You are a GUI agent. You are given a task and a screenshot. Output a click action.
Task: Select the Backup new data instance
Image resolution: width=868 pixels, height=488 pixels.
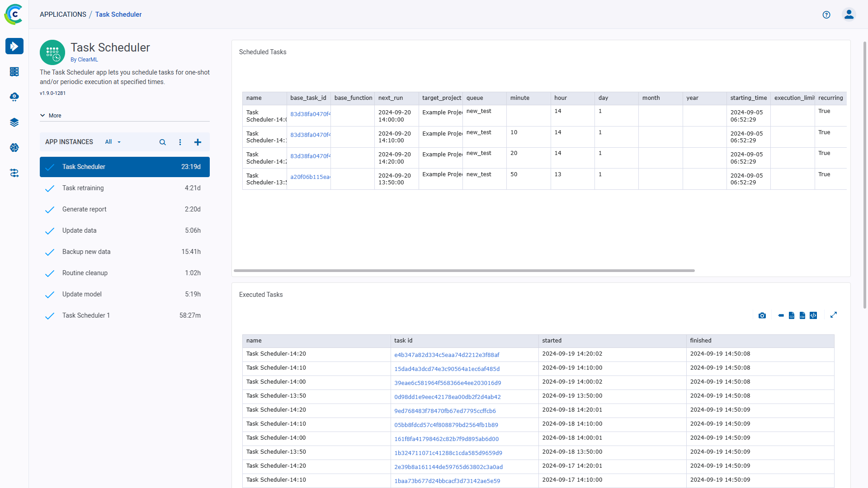tap(86, 252)
